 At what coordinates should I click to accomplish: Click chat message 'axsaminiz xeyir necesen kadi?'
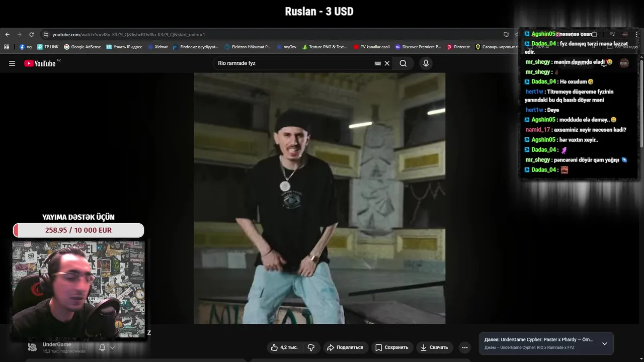click(589, 130)
